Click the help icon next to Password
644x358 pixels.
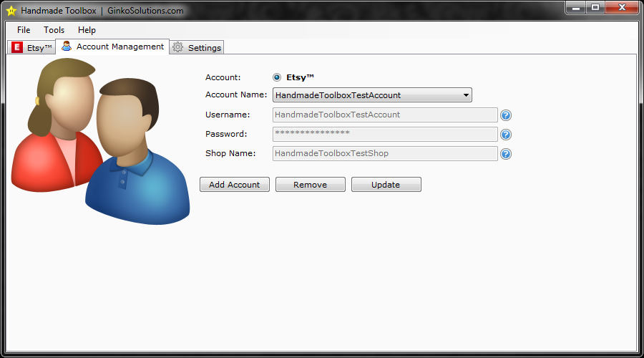(x=506, y=135)
